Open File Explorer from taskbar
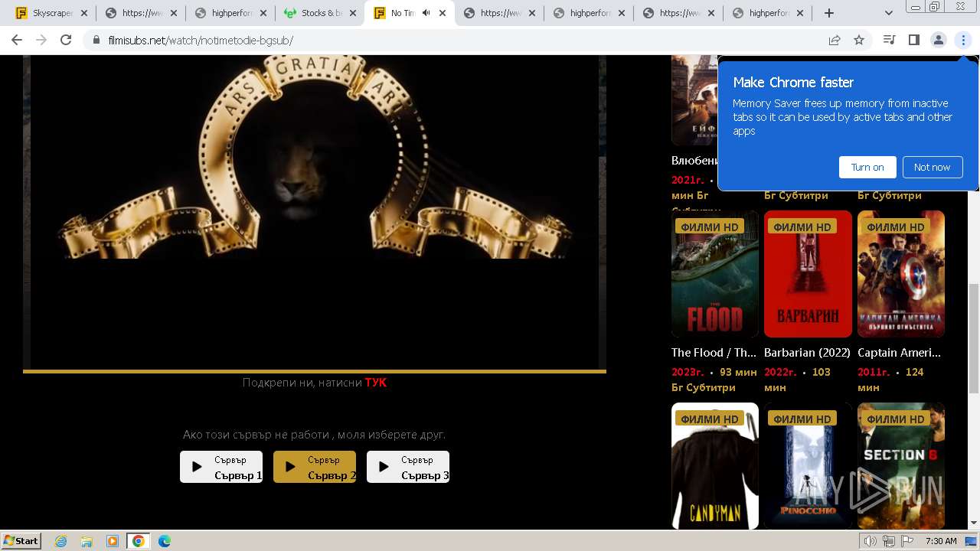This screenshot has height=551, width=980. [x=87, y=541]
